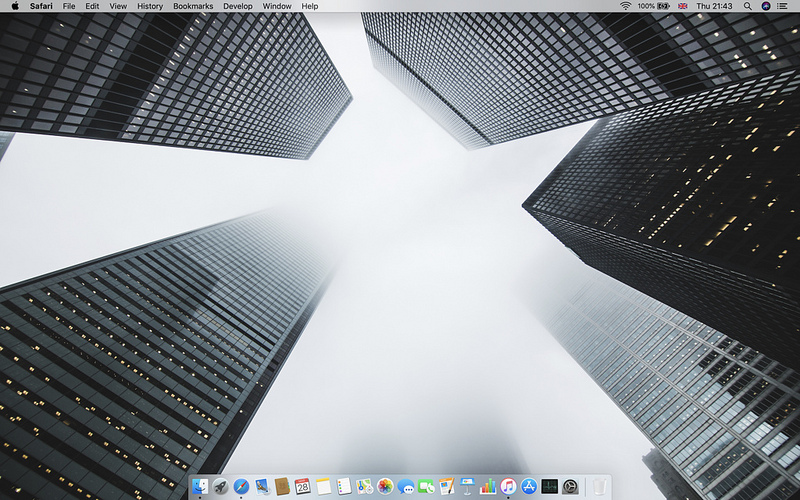Open Messages blue speech bubble icon
Screen dimensions: 800x500
click(x=406, y=486)
